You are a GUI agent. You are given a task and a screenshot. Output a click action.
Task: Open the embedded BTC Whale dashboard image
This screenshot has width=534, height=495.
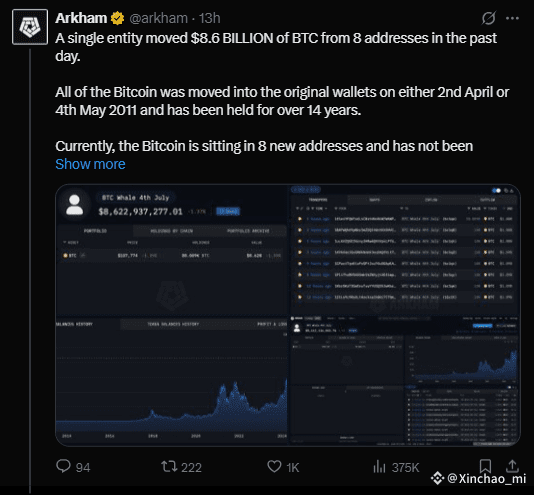(288, 315)
